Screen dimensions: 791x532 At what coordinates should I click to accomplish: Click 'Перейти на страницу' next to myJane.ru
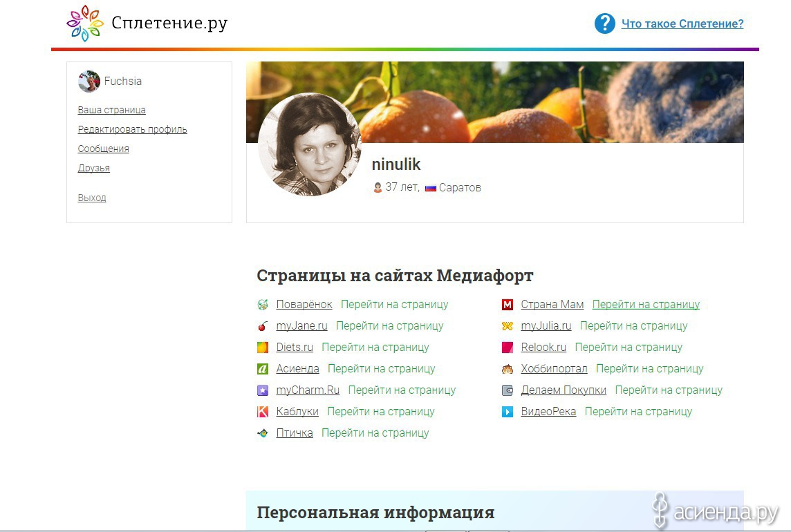(389, 326)
